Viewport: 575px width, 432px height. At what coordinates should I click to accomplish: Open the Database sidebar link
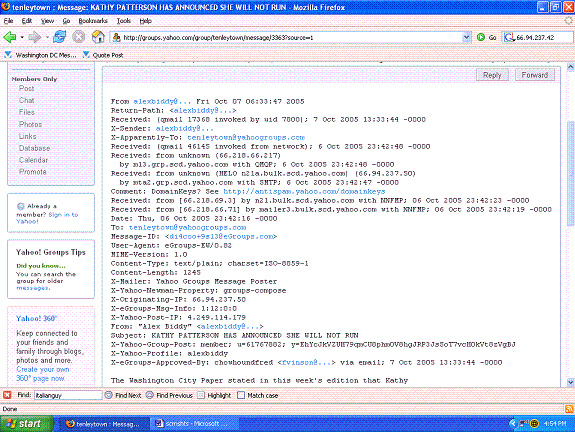(34, 148)
